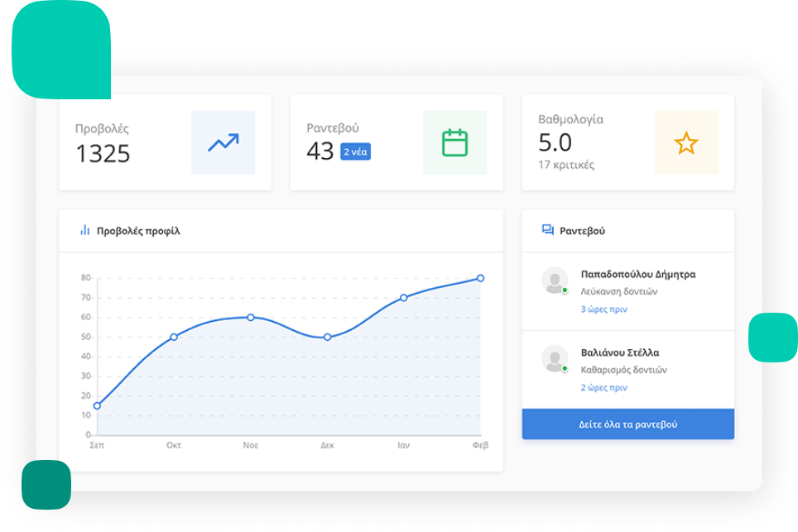Viewport: 798px width, 532px height.
Task: Click the Δείτε όλα τα ραντεβού button
Action: coord(628,424)
